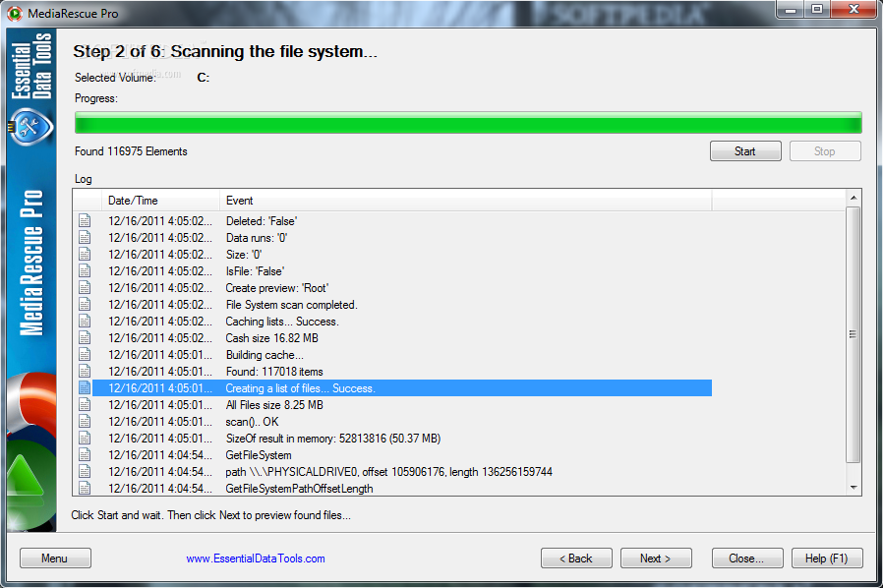Click the document icon beside IsFile: 'False' row
The width and height of the screenshot is (883, 588).
coord(85,271)
